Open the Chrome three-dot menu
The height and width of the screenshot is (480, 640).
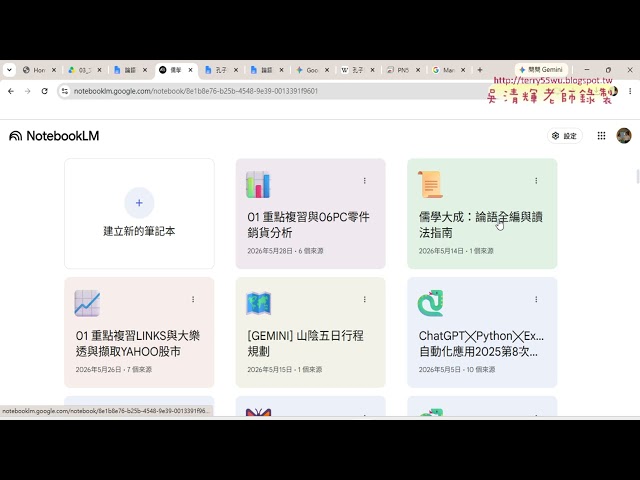click(x=630, y=91)
